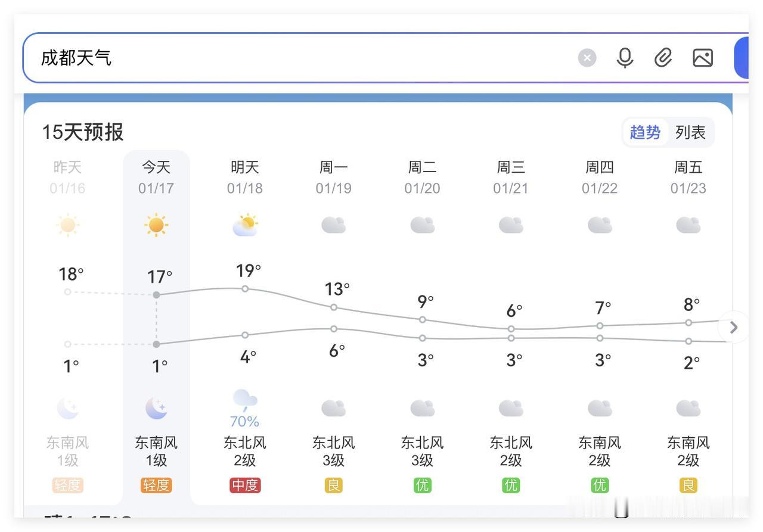Click the sunny weather icon for 今天

coord(156,225)
